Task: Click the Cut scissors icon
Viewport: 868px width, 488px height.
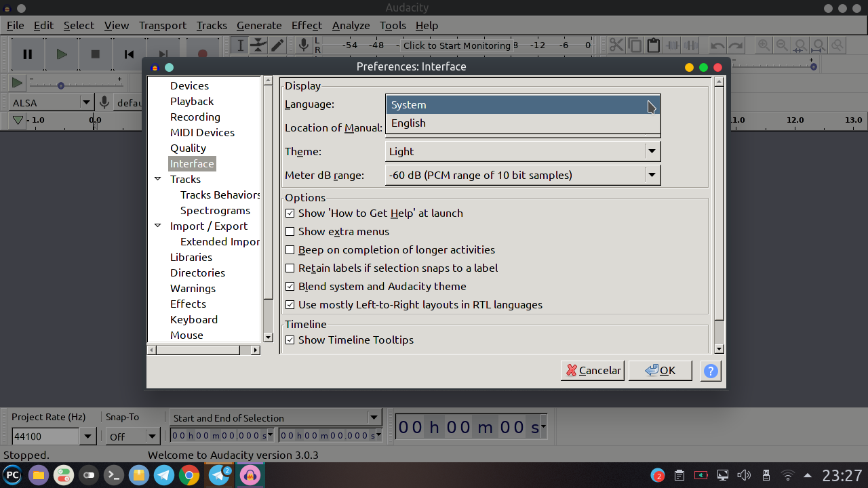Action: click(x=616, y=45)
